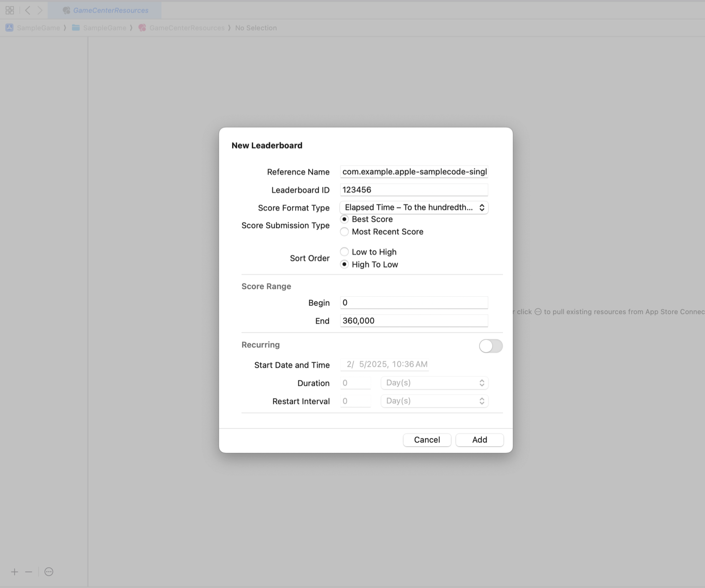This screenshot has width=705, height=588.
Task: Click No Selection in the jump bar
Action: [x=256, y=27]
